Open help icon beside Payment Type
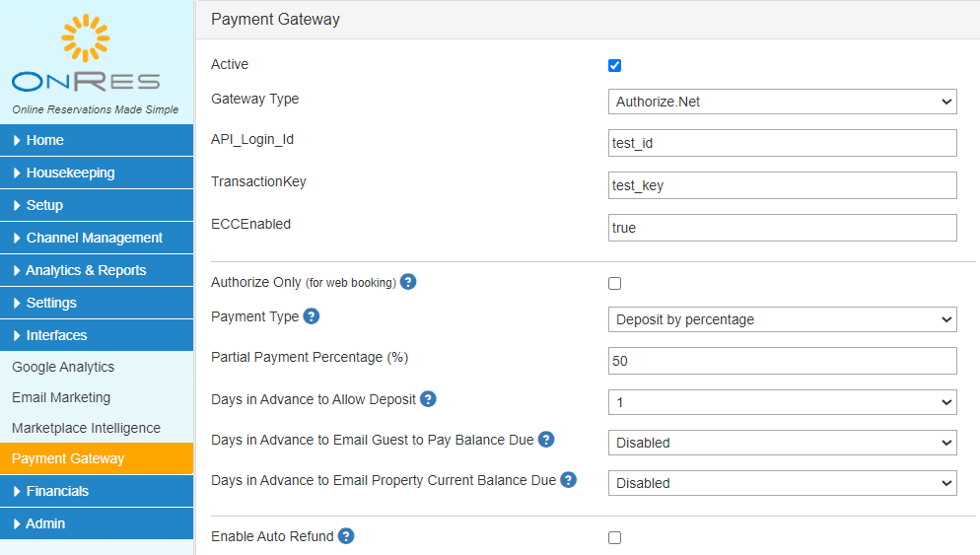This screenshot has height=555, width=980. pyautogui.click(x=312, y=316)
